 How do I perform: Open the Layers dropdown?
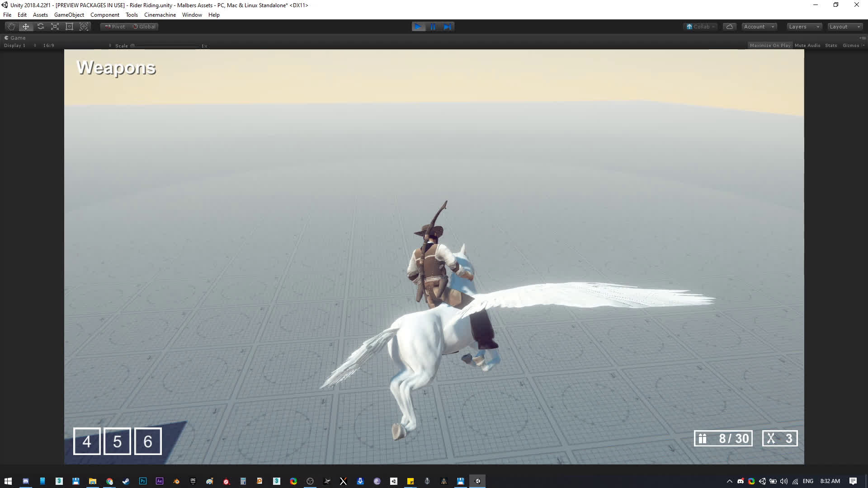point(803,27)
